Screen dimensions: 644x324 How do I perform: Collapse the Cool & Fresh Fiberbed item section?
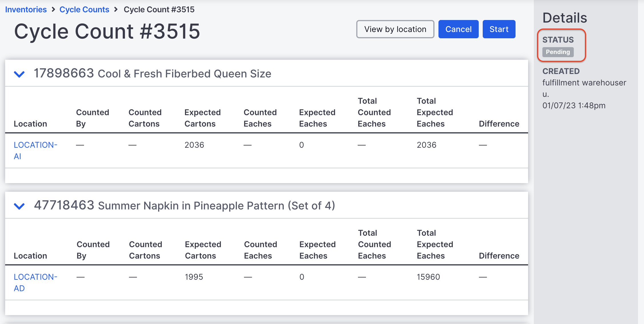[x=19, y=74]
